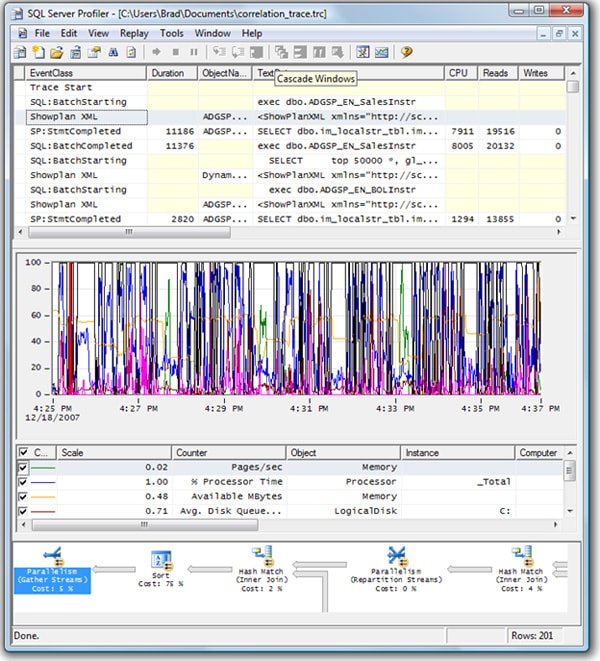Launch Database Engine Tuning Advisor icon

click(x=363, y=52)
